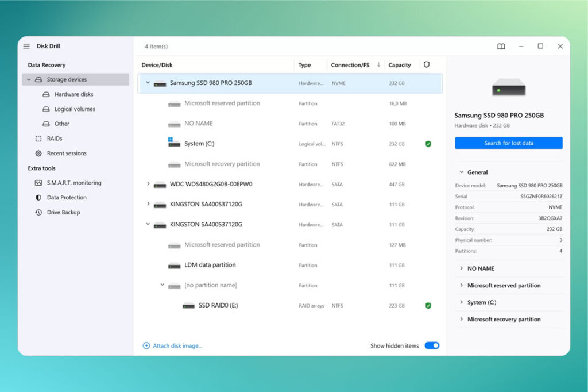Click the green shield on System (C:)
Viewport: 588px width, 392px height.
coord(428,144)
